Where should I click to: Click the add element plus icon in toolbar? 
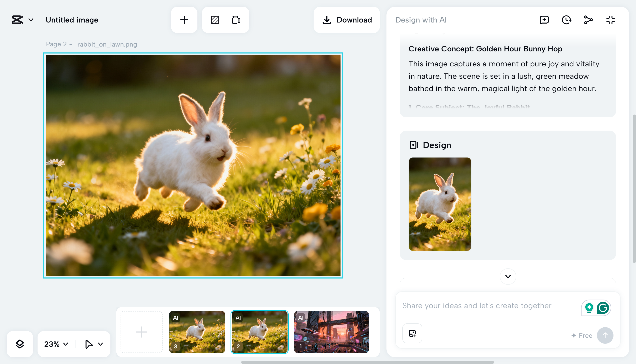click(184, 20)
